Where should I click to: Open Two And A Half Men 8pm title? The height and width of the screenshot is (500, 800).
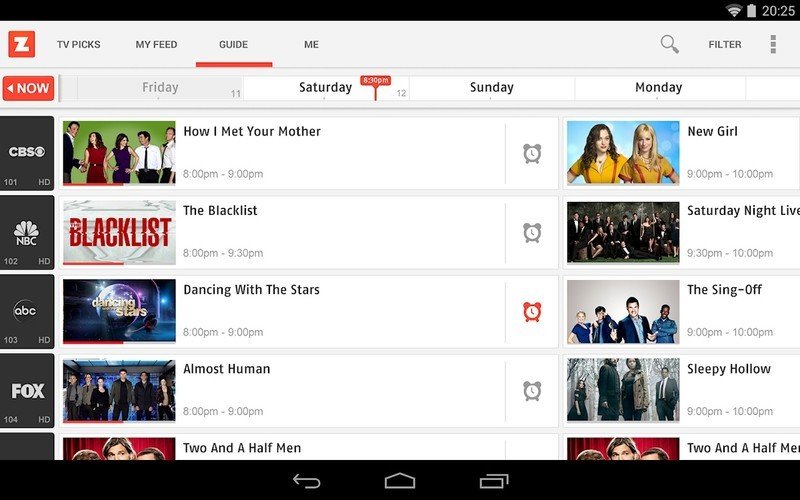pos(242,447)
